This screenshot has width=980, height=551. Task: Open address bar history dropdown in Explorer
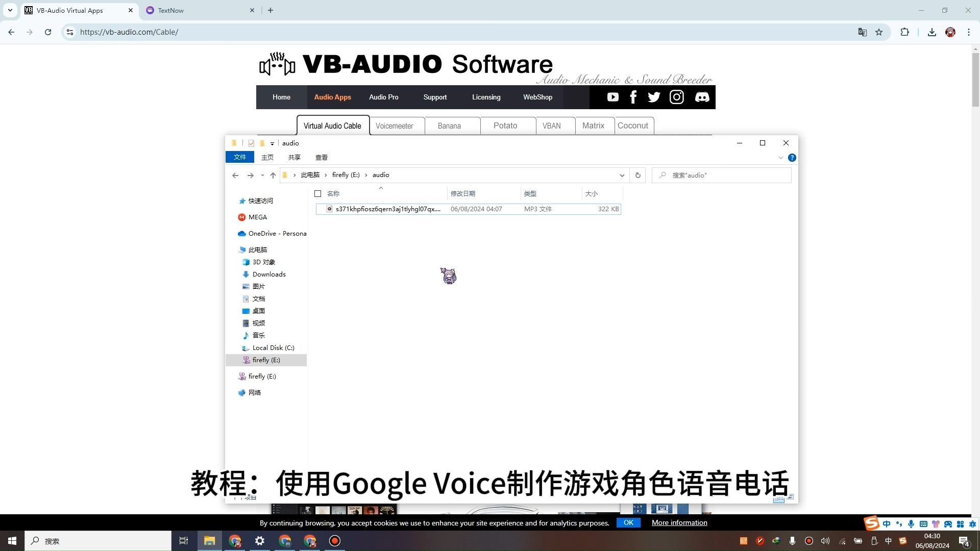(622, 175)
